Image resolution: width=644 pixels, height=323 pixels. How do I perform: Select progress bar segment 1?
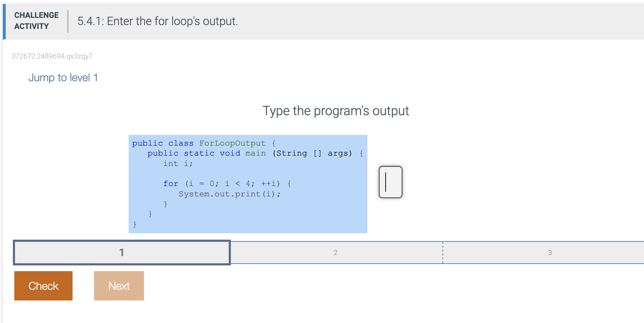point(122,252)
